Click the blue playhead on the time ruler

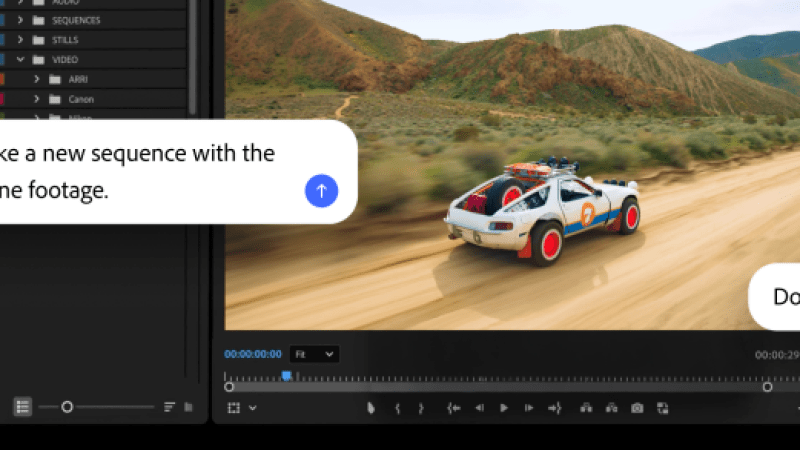click(x=286, y=376)
